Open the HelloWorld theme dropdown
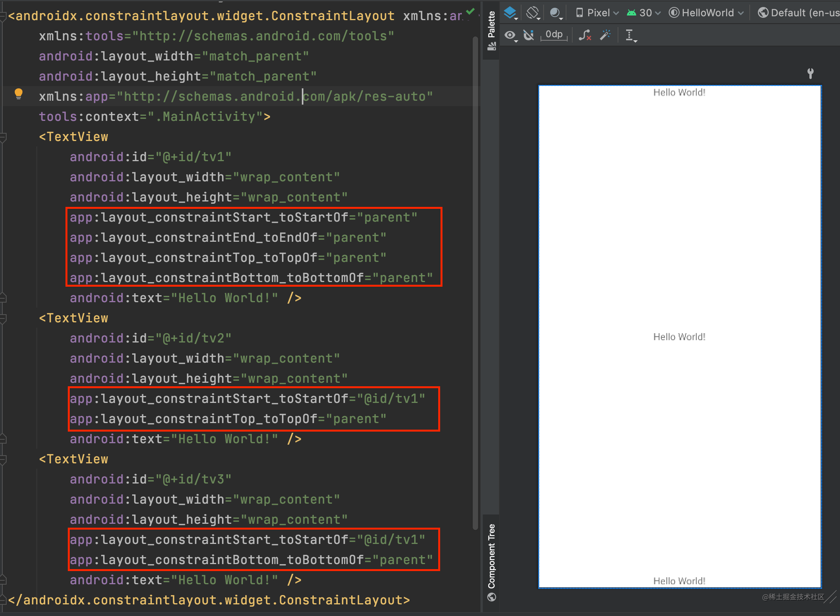The width and height of the screenshot is (840, 616). [x=706, y=13]
